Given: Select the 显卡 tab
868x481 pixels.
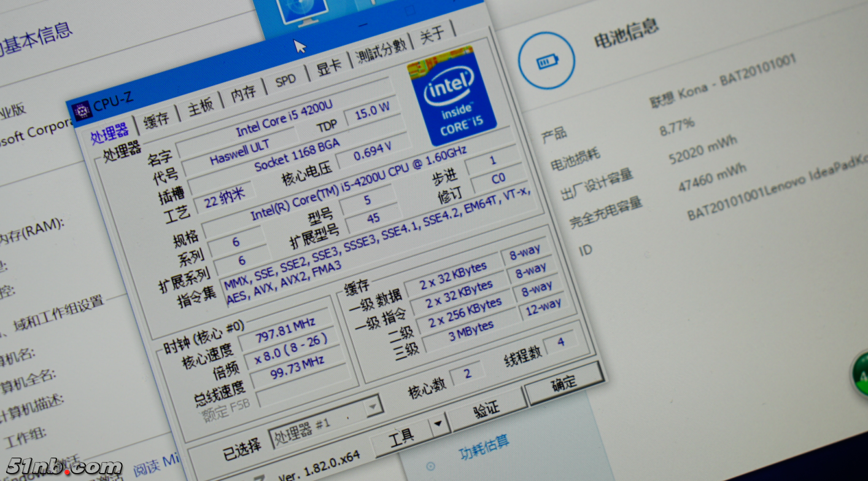Looking at the screenshot, I should pos(328,66).
